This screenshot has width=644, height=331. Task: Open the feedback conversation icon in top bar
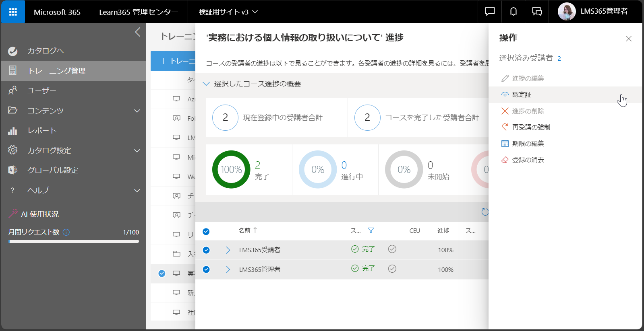(x=537, y=12)
